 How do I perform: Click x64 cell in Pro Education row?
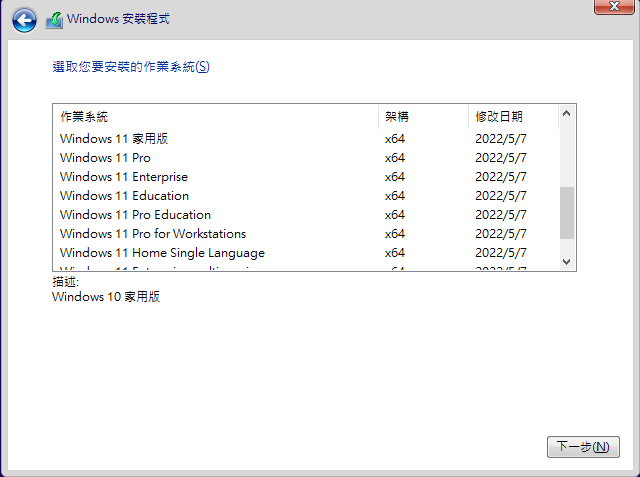coord(395,215)
